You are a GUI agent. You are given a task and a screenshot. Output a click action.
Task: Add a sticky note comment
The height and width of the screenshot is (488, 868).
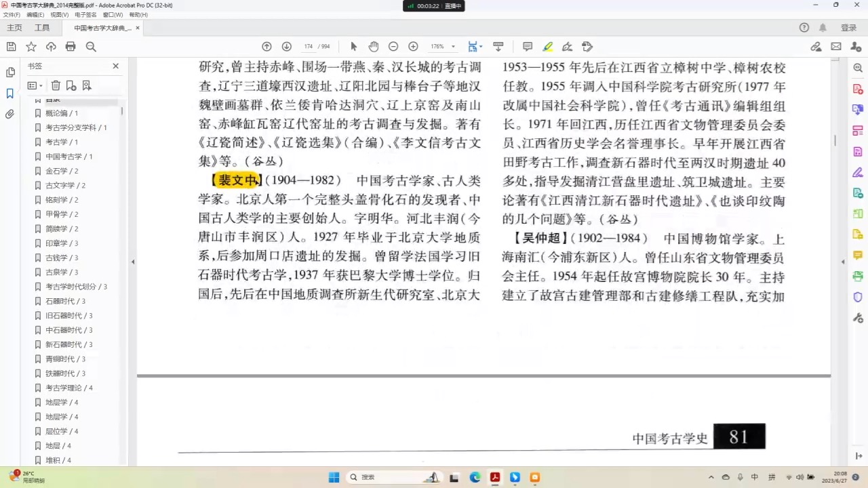[528, 47]
